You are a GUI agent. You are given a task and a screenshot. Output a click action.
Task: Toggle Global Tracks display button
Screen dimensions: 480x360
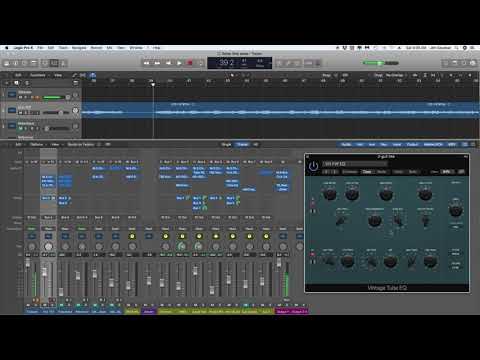76,83
